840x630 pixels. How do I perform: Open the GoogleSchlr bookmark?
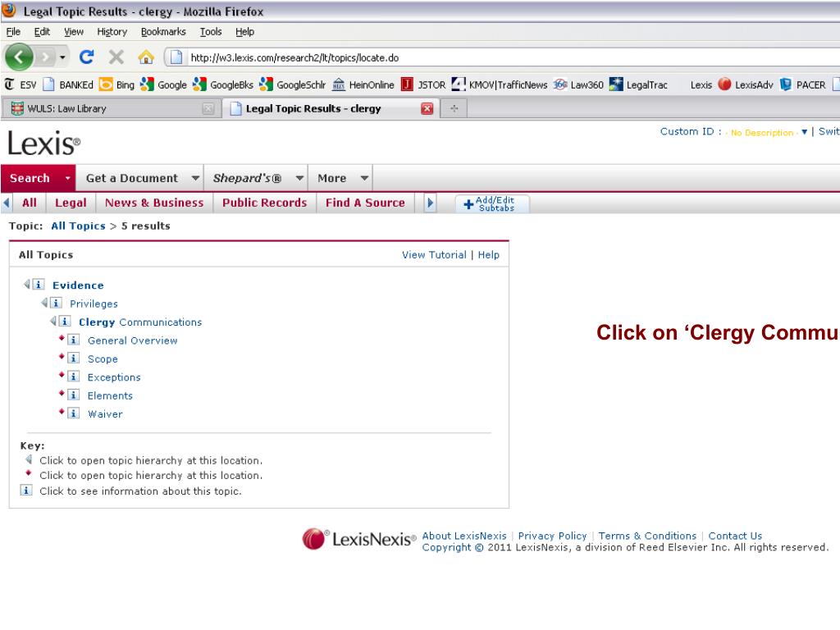pos(293,84)
